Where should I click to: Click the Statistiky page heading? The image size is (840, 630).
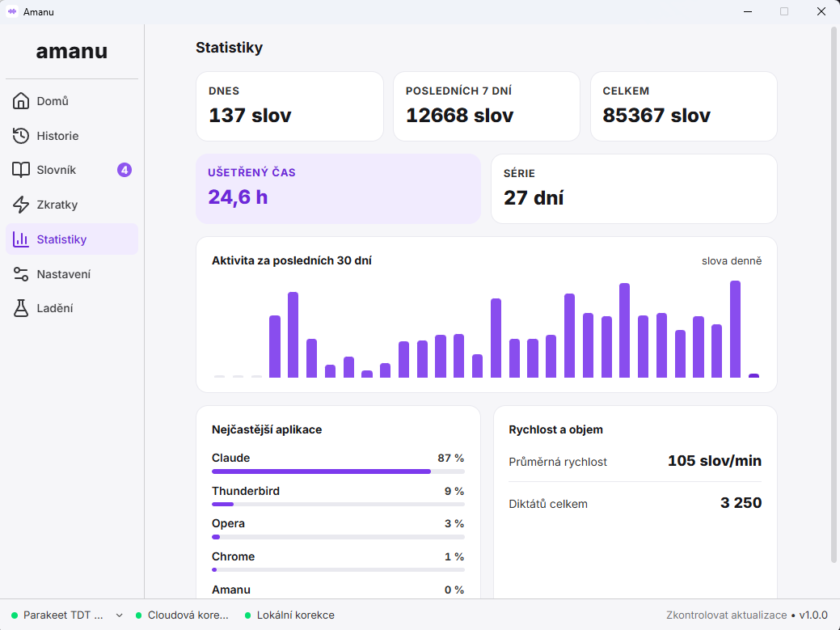coord(230,48)
